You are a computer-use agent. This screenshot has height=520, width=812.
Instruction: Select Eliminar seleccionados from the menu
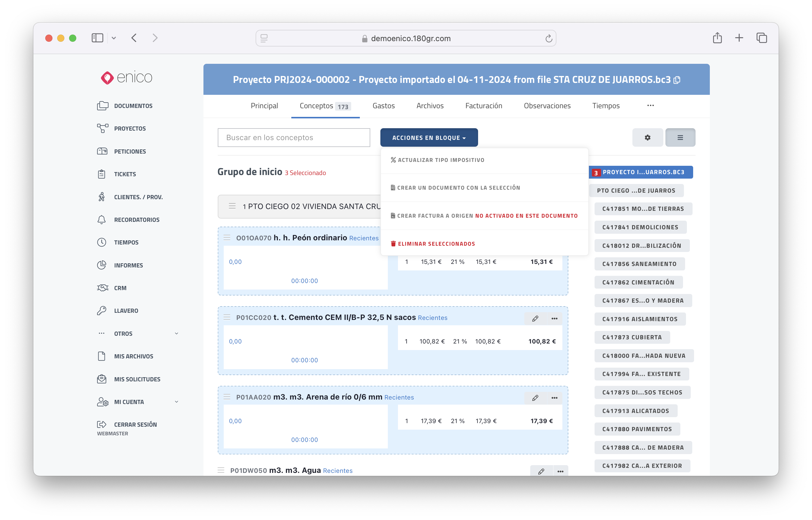click(436, 244)
